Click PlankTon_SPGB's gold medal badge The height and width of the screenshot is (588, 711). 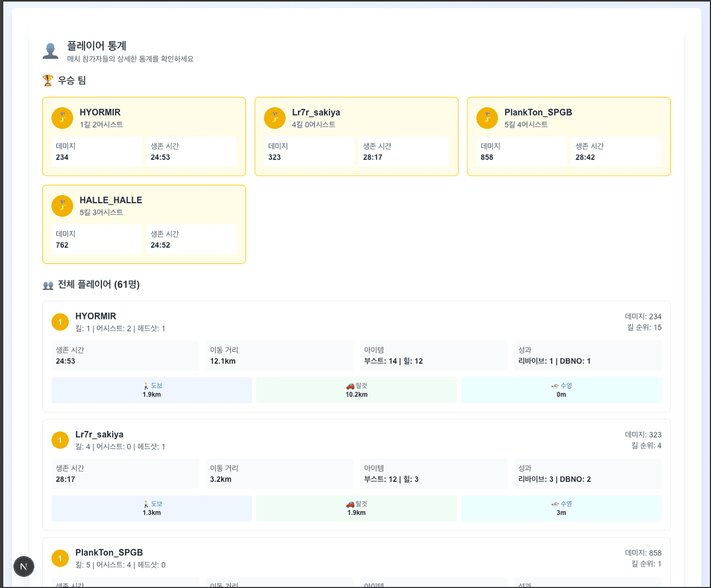point(487,118)
